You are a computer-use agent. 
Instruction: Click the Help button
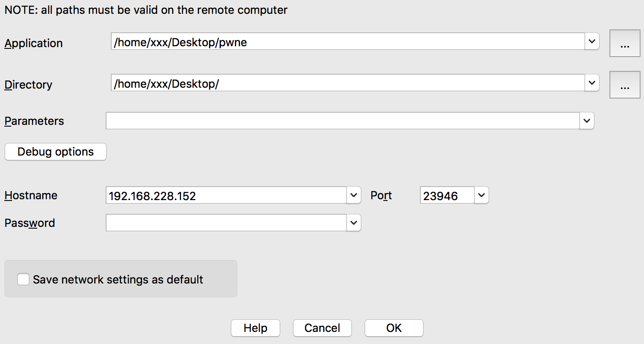click(256, 328)
